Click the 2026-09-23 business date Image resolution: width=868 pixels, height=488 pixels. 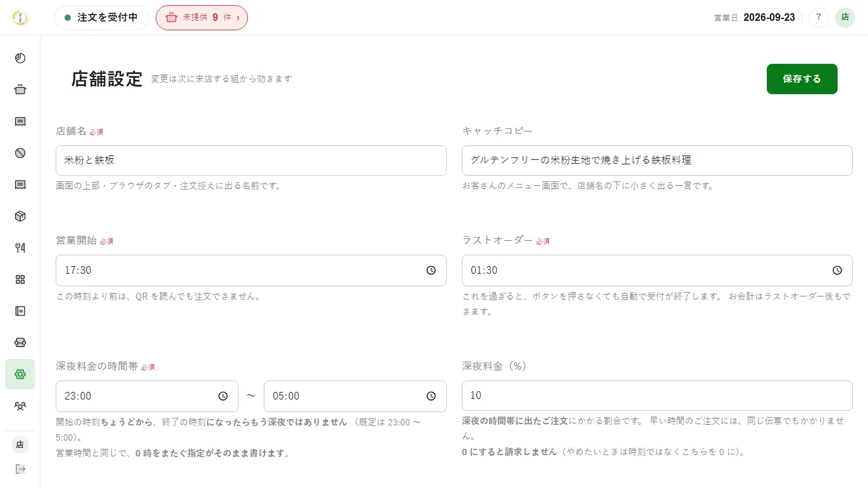tap(769, 18)
